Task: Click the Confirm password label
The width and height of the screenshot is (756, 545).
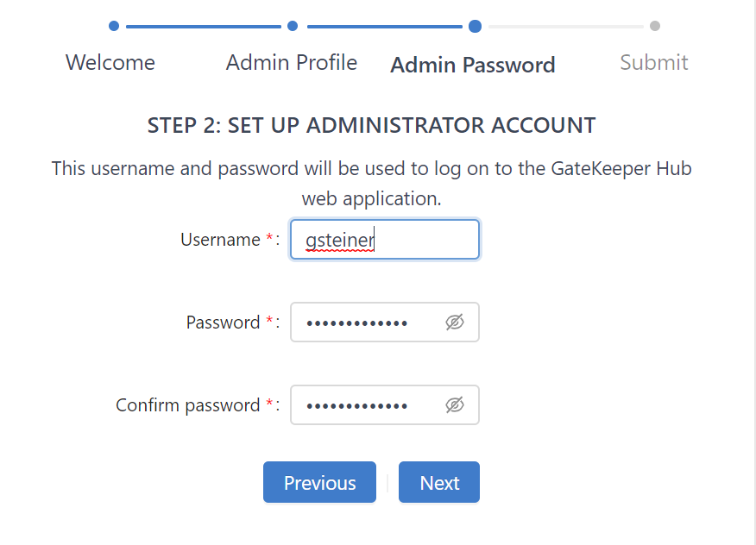Action: (187, 405)
